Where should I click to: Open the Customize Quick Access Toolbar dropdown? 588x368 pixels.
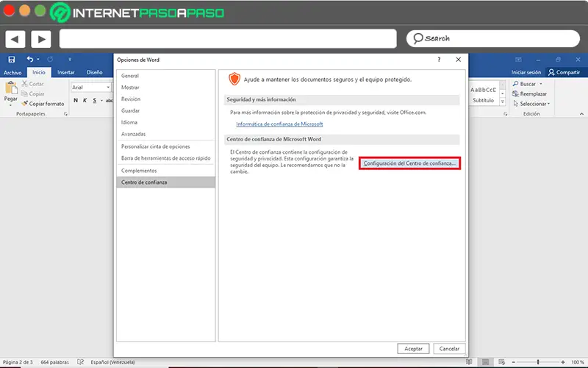(70, 60)
